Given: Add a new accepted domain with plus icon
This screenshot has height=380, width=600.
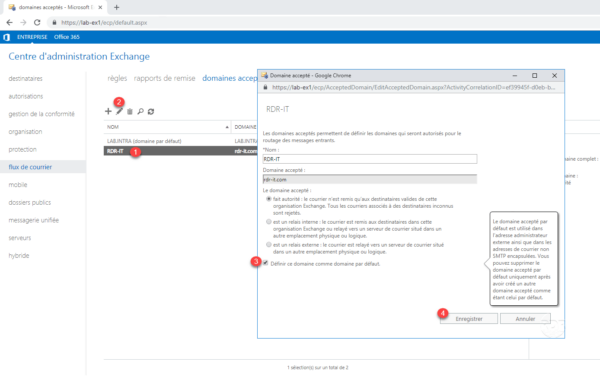Looking at the screenshot, I should [x=108, y=111].
